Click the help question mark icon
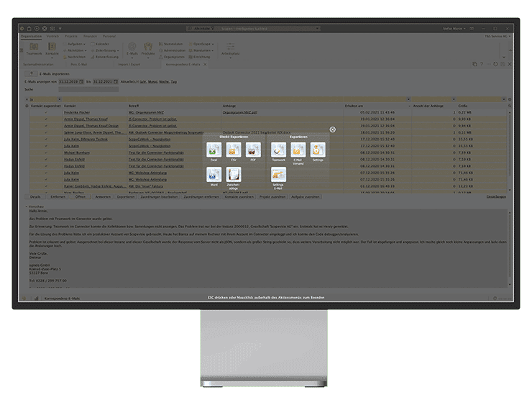Viewport: 532px width, 405px height. pyautogui.click(x=482, y=64)
